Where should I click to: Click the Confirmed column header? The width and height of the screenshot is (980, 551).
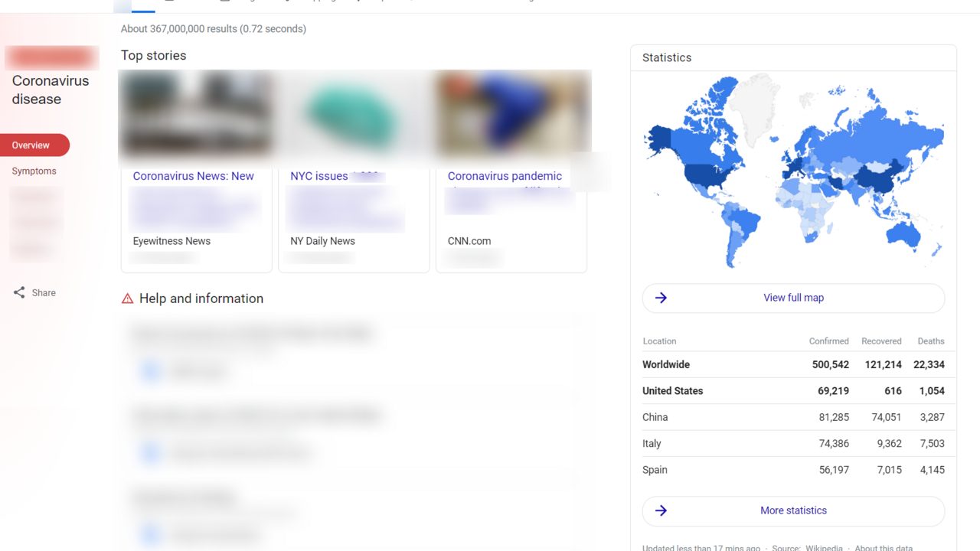click(829, 341)
